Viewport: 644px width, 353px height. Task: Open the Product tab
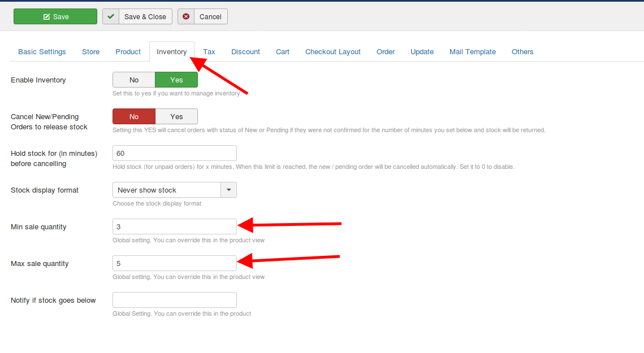click(x=128, y=52)
